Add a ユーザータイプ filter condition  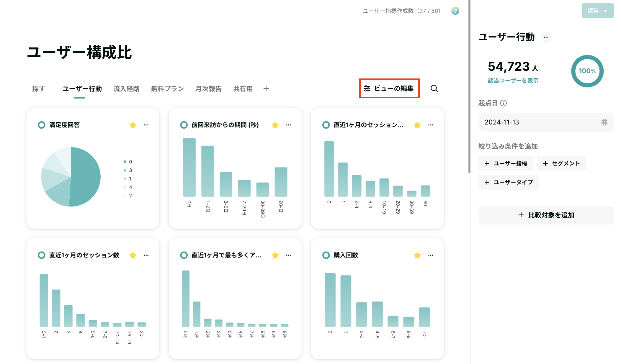pyautogui.click(x=508, y=182)
